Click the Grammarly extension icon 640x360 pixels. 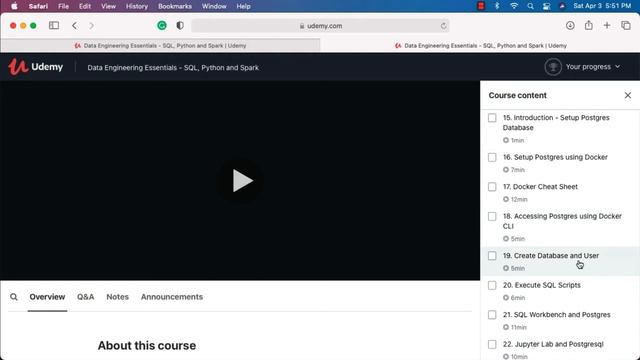(x=162, y=25)
